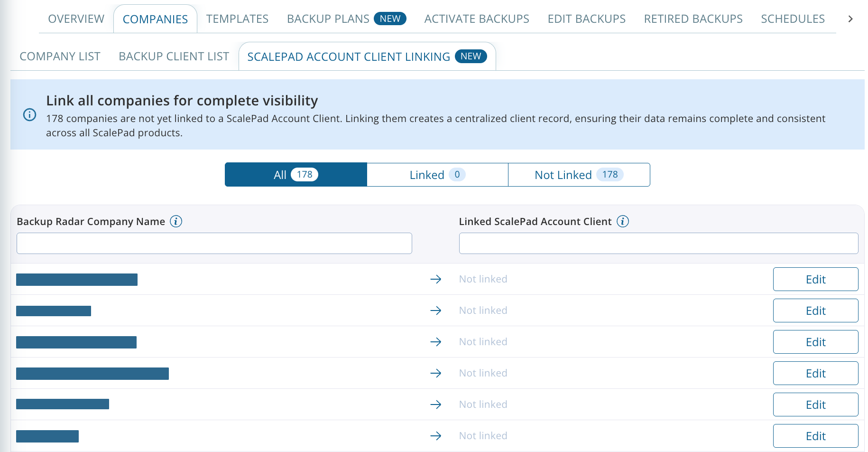
Task: Switch to the Overview tab
Action: [x=75, y=19]
